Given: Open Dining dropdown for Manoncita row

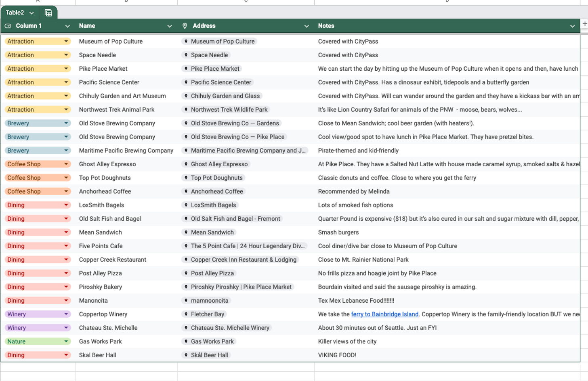Looking at the screenshot, I should point(66,300).
